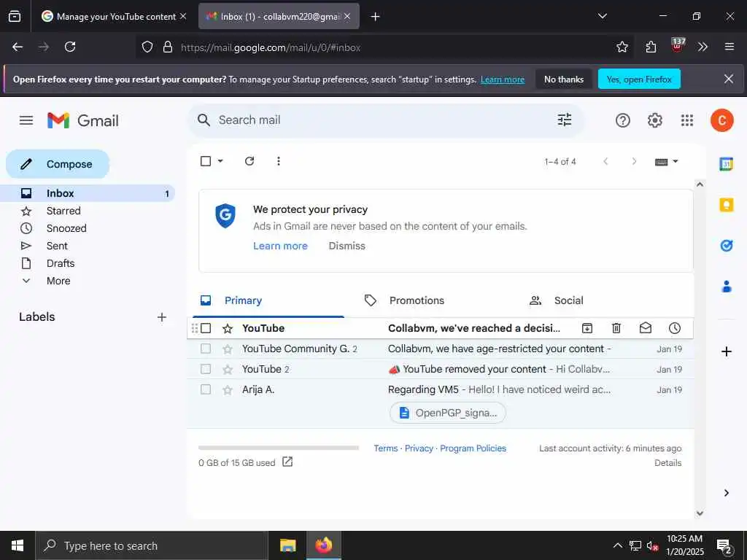Open Firefox extensions puzzle icon

(x=651, y=47)
